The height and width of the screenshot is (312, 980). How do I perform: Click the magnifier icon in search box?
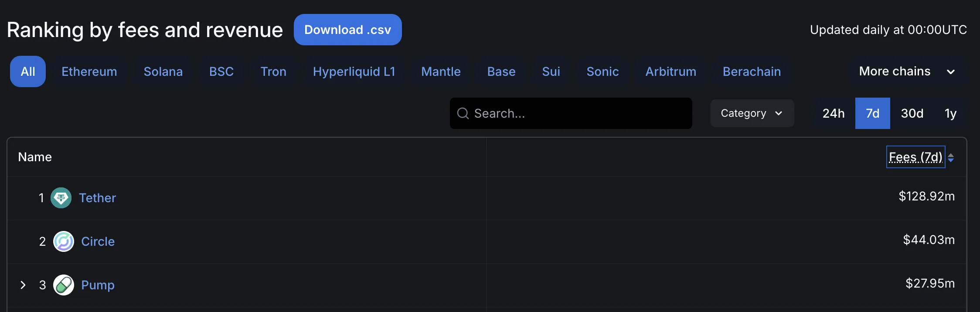pos(463,113)
